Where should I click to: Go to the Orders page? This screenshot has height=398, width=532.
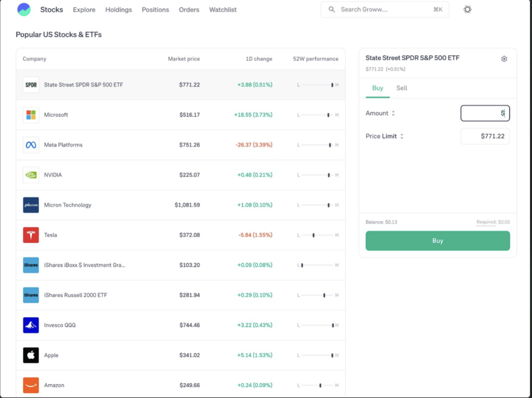pos(189,10)
